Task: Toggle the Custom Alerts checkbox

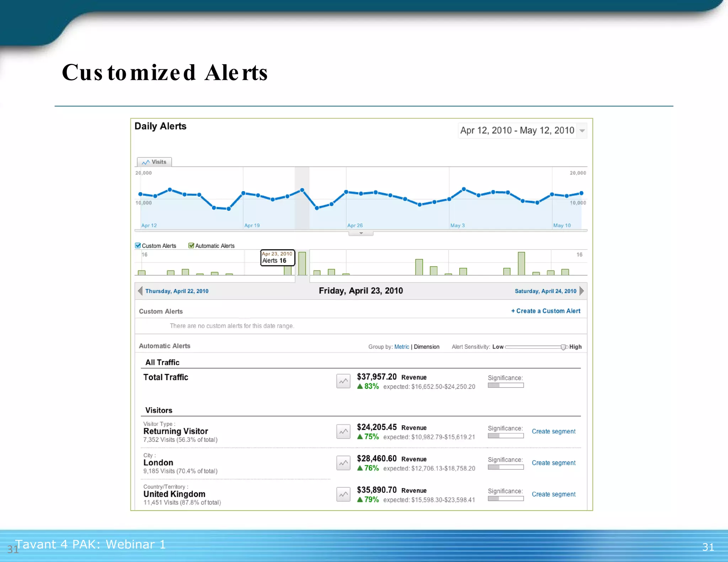Action: (138, 245)
